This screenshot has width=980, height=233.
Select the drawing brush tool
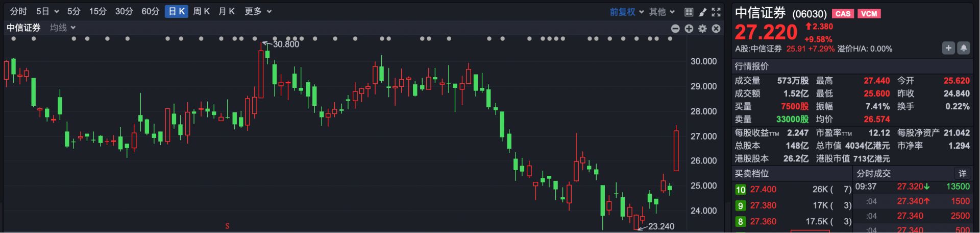(702, 12)
